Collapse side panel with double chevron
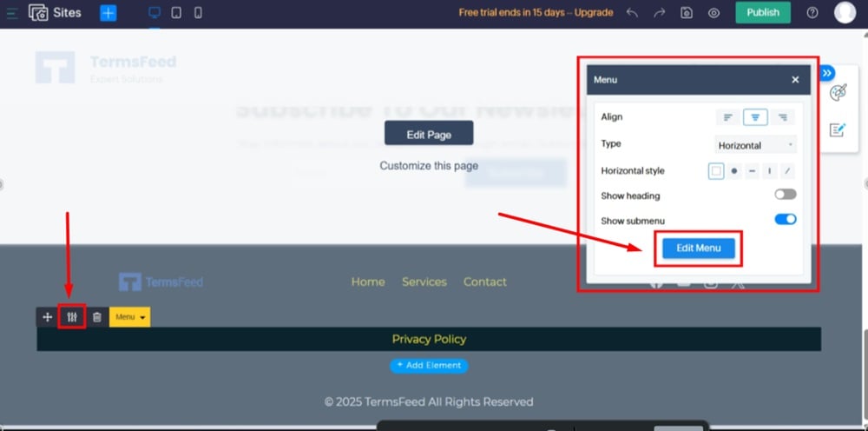 pos(826,73)
